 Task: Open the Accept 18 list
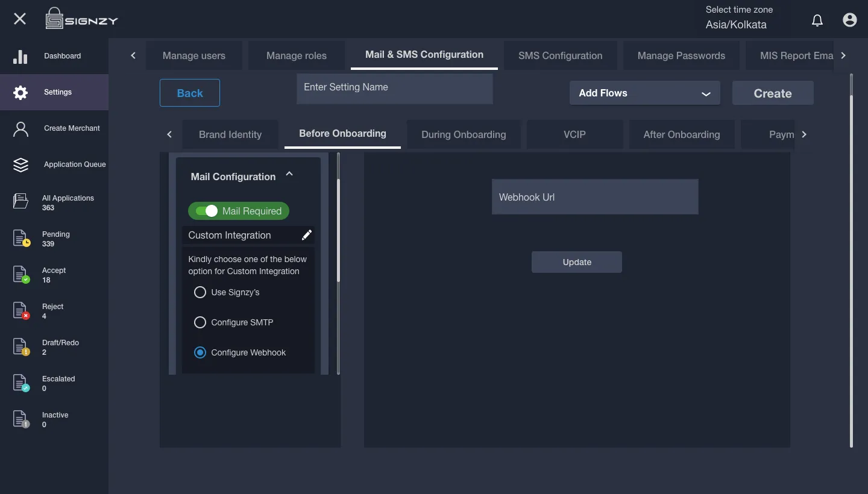[x=54, y=275]
